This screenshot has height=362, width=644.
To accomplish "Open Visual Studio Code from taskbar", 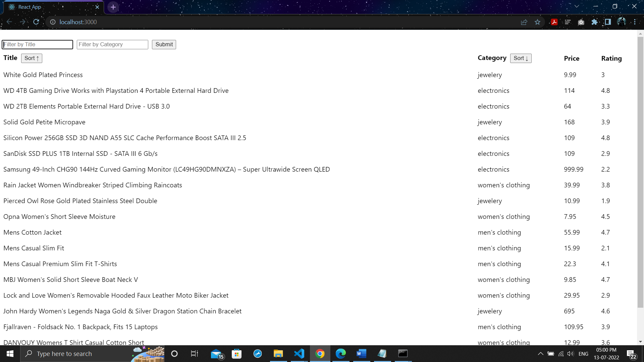I will pos(299,354).
